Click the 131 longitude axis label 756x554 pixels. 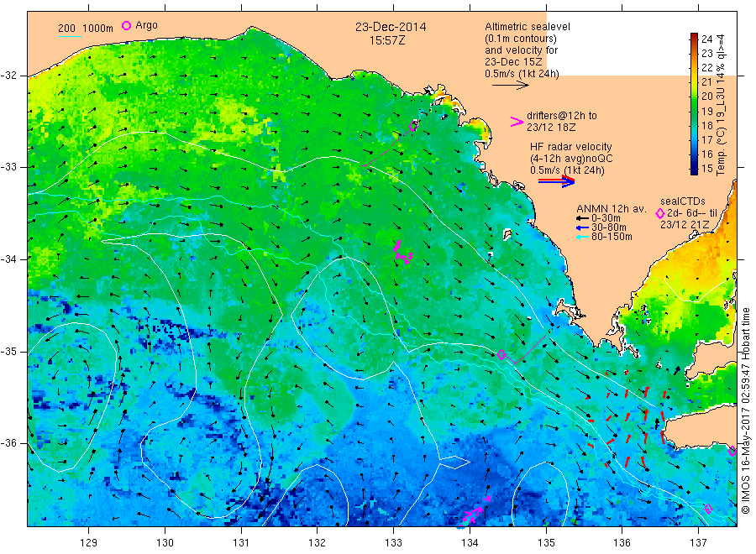241,543
